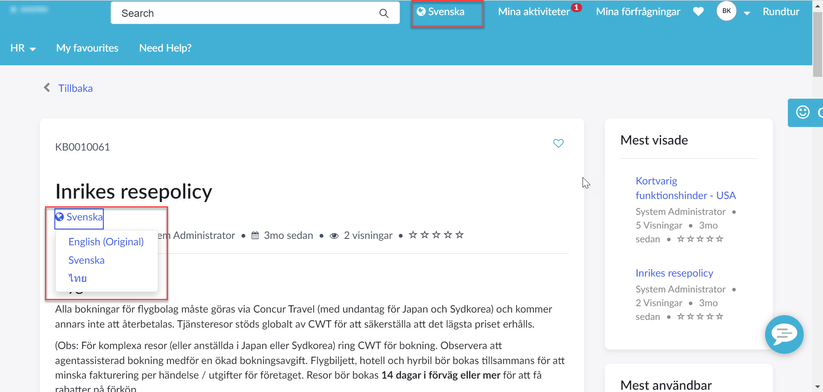The image size is (823, 392).
Task: Favorite the article with the heart outline
Action: tap(558, 143)
